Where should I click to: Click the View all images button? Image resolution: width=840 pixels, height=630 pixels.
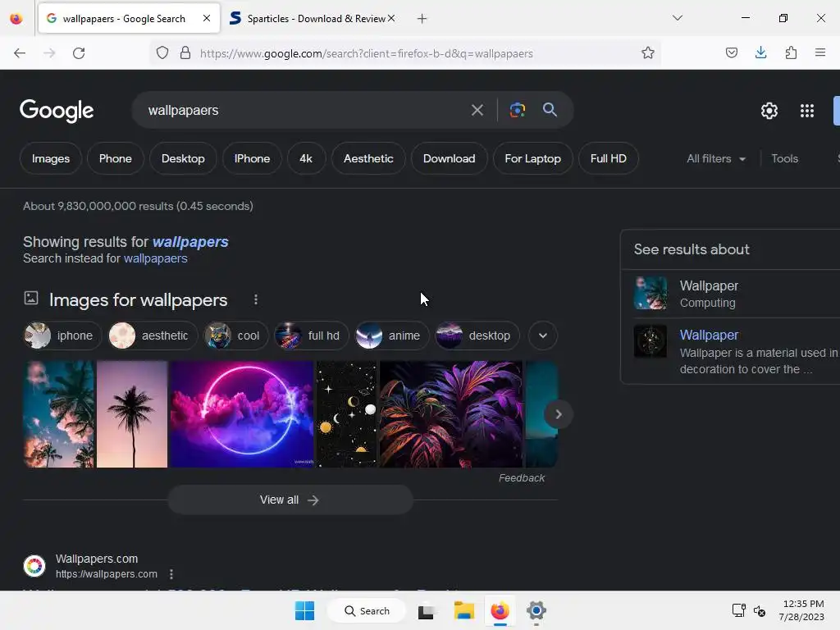pos(290,500)
